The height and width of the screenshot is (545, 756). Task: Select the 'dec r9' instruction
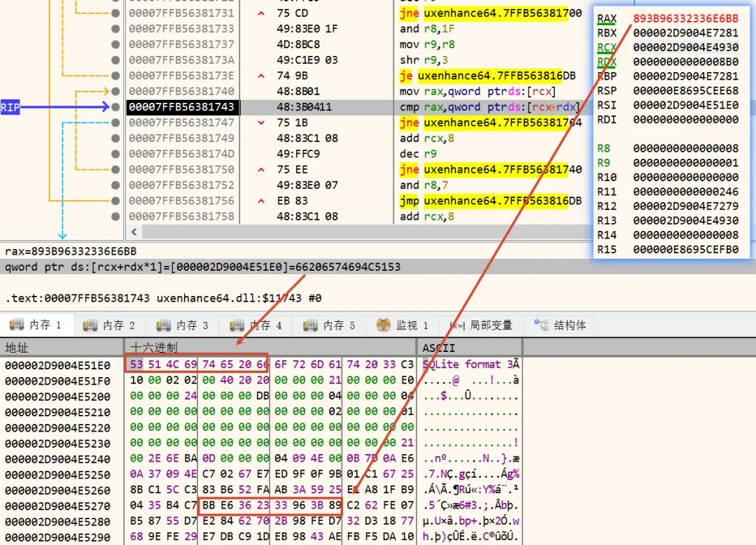418,154
